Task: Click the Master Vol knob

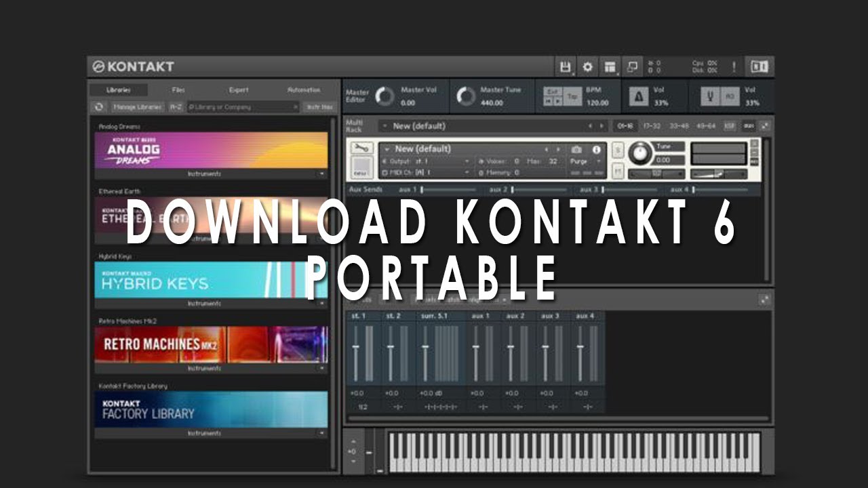Action: [384, 96]
